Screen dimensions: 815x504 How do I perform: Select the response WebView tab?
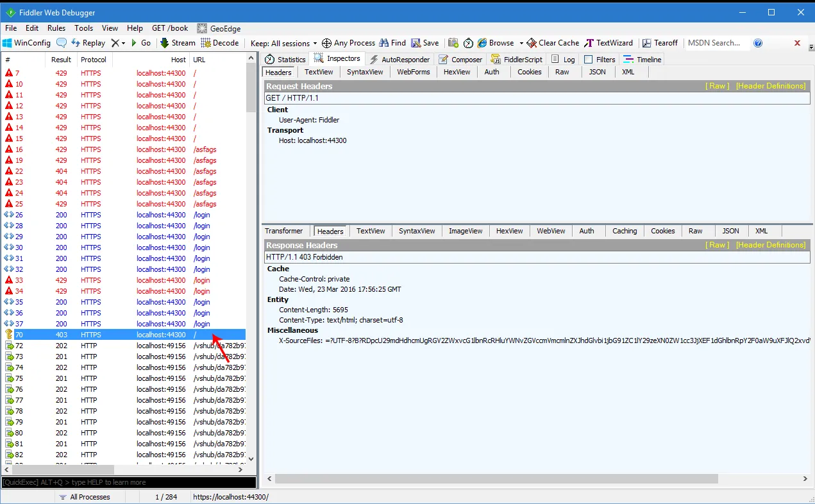(551, 231)
